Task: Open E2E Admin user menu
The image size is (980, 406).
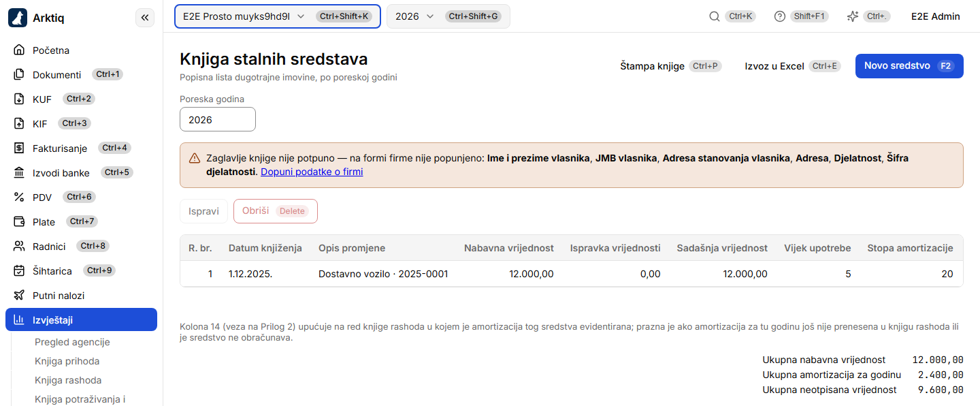Action: 936,16
